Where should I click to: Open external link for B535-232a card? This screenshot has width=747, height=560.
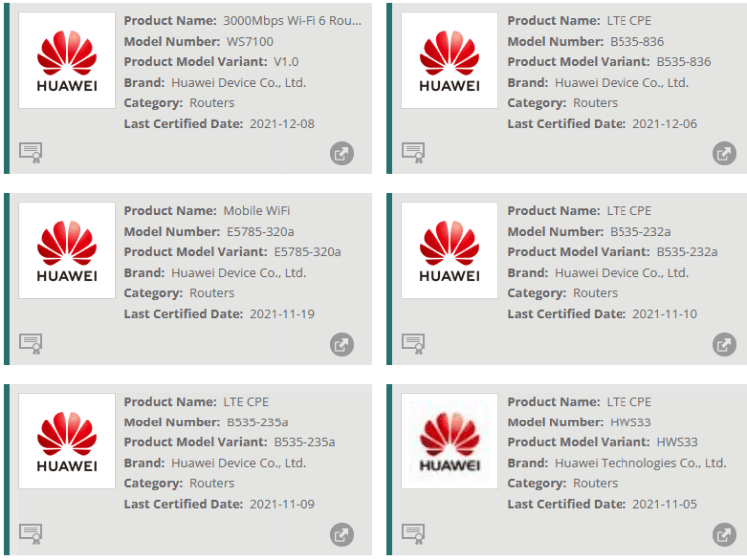[x=724, y=345]
